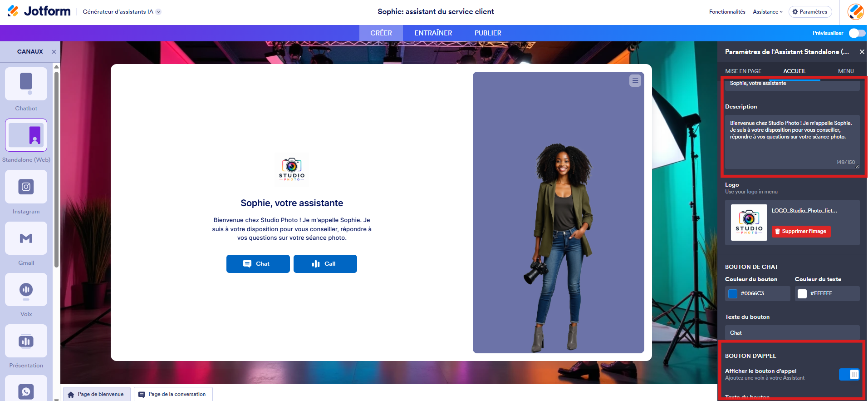Screen dimensions: 868x401
Task: Select the Gmail channel icon
Action: [x=26, y=238]
